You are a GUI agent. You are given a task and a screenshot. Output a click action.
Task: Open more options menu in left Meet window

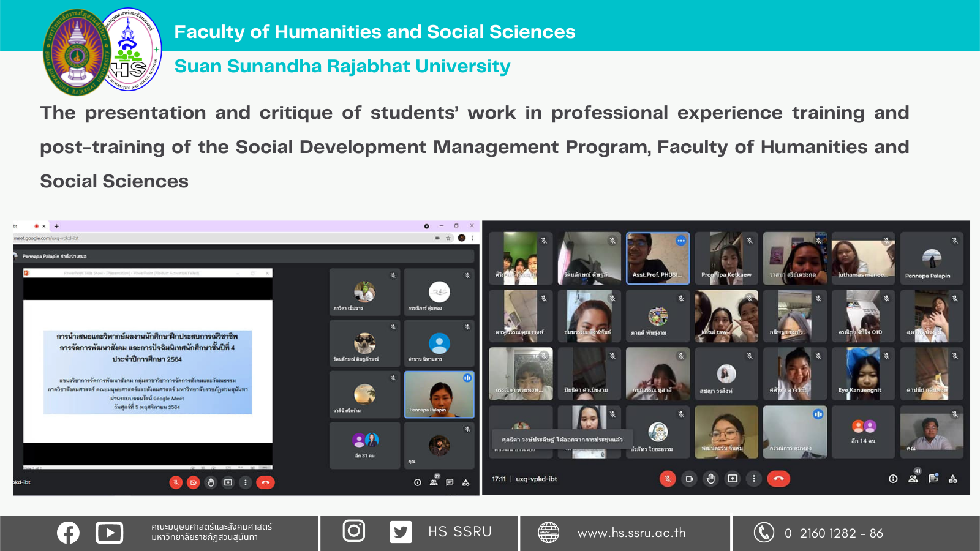pyautogui.click(x=246, y=482)
